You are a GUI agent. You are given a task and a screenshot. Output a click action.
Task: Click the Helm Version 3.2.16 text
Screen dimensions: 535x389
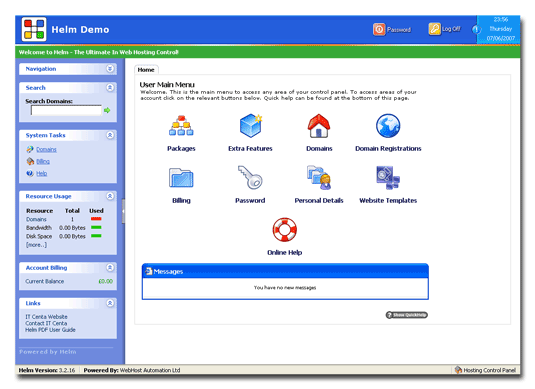(x=47, y=370)
